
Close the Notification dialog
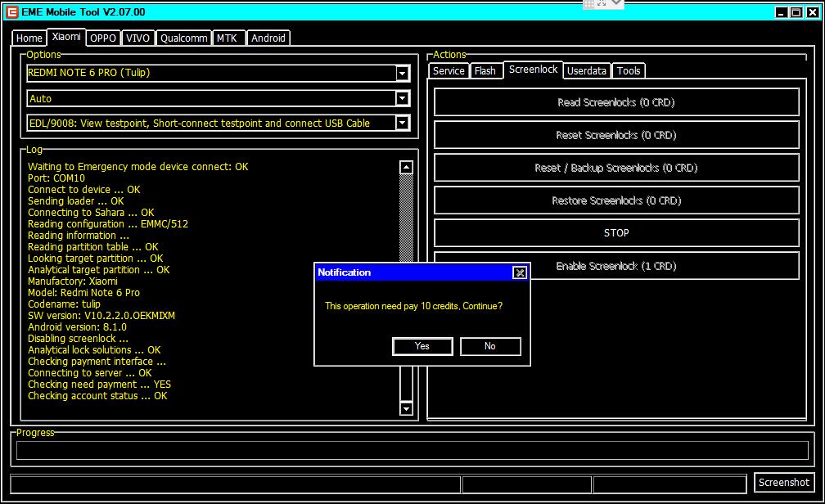tap(519, 272)
